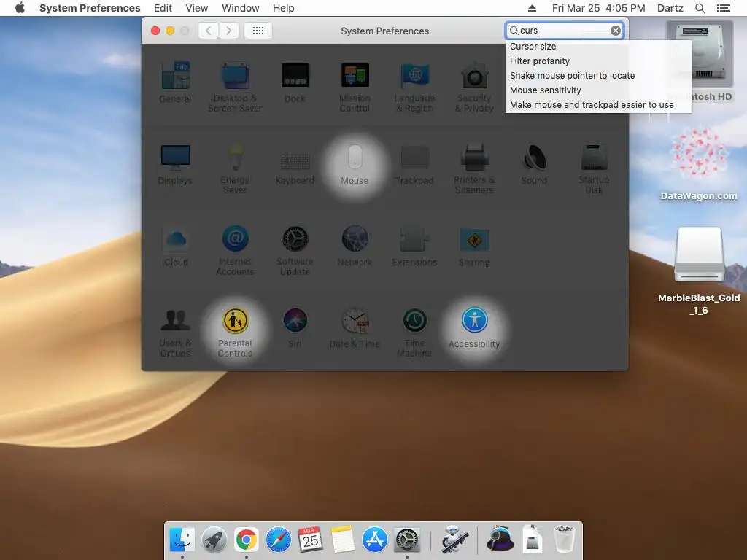The height and width of the screenshot is (560, 747).
Task: Open the highlighted Accessibility pane
Action: tap(474, 328)
